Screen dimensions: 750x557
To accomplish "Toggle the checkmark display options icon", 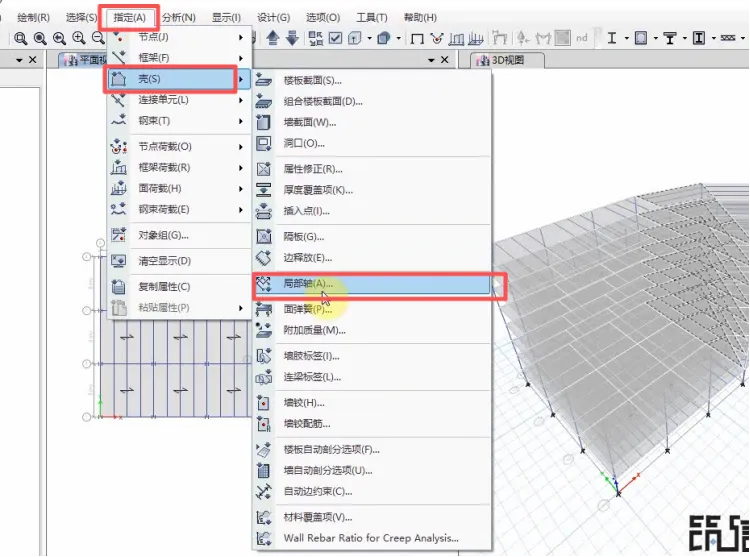I will click(335, 38).
